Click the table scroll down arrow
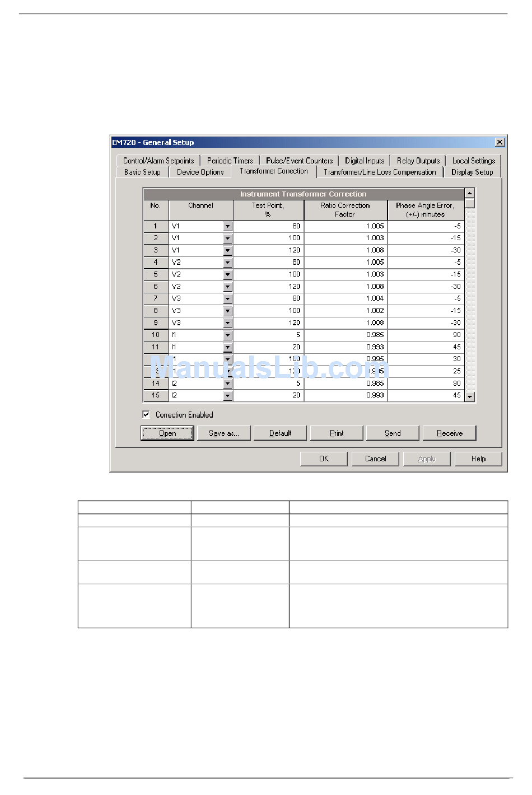Viewport: 532px width, 795px height. pyautogui.click(x=470, y=396)
